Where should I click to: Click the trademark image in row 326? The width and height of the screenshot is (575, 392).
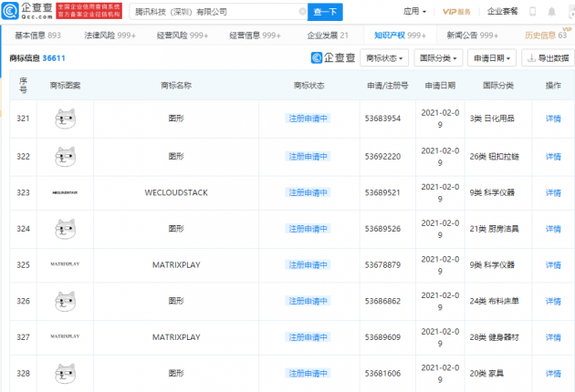pyautogui.click(x=65, y=300)
